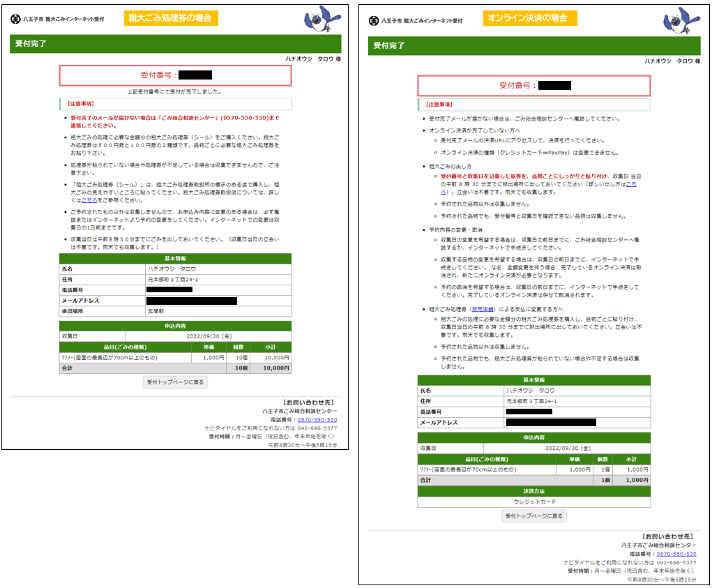The height and width of the screenshot is (588, 712).
Task: Click the 受付番号 box on the right page
Action: point(533,85)
